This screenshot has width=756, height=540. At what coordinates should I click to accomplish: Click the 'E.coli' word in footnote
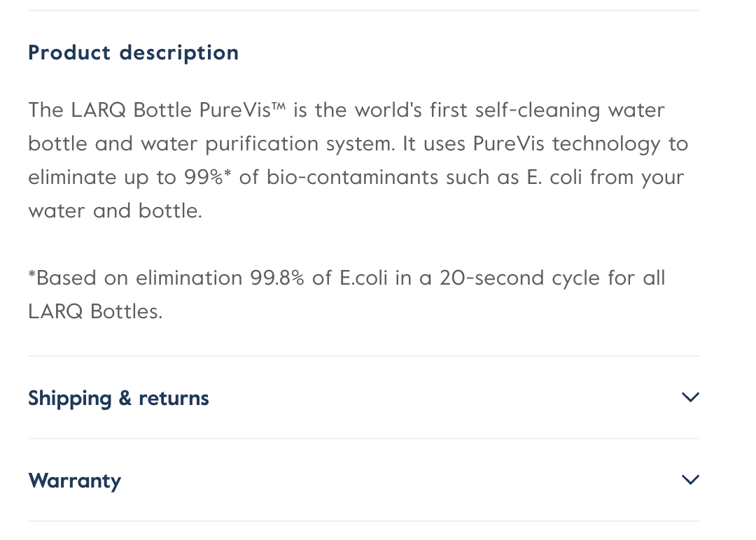363,278
